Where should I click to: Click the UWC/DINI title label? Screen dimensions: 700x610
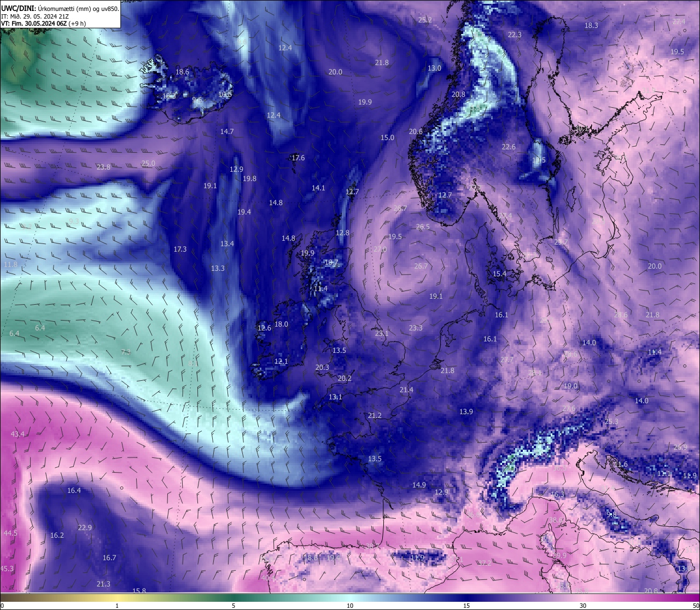click(19, 8)
